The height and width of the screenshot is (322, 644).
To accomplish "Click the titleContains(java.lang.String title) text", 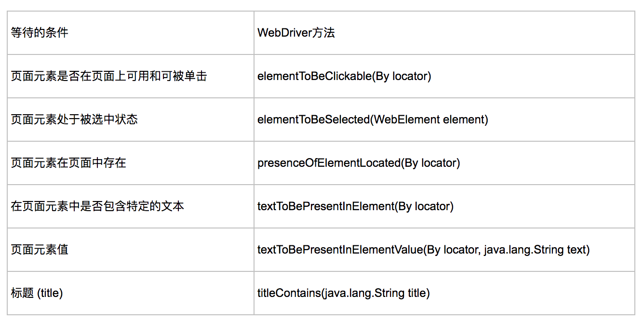I will point(343,293).
